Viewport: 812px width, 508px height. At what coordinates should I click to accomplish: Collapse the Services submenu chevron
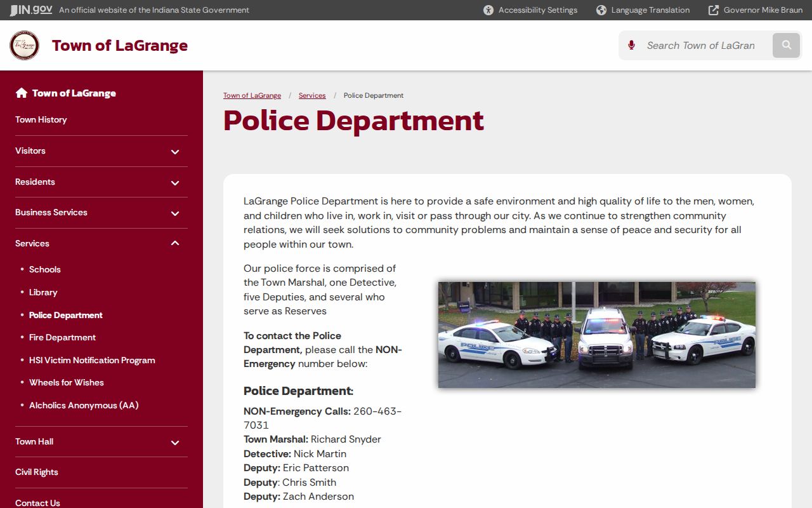175,243
